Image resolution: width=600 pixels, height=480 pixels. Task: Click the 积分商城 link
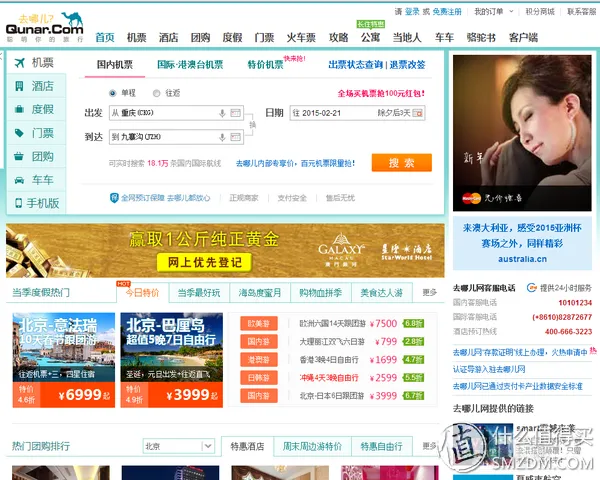(x=540, y=11)
